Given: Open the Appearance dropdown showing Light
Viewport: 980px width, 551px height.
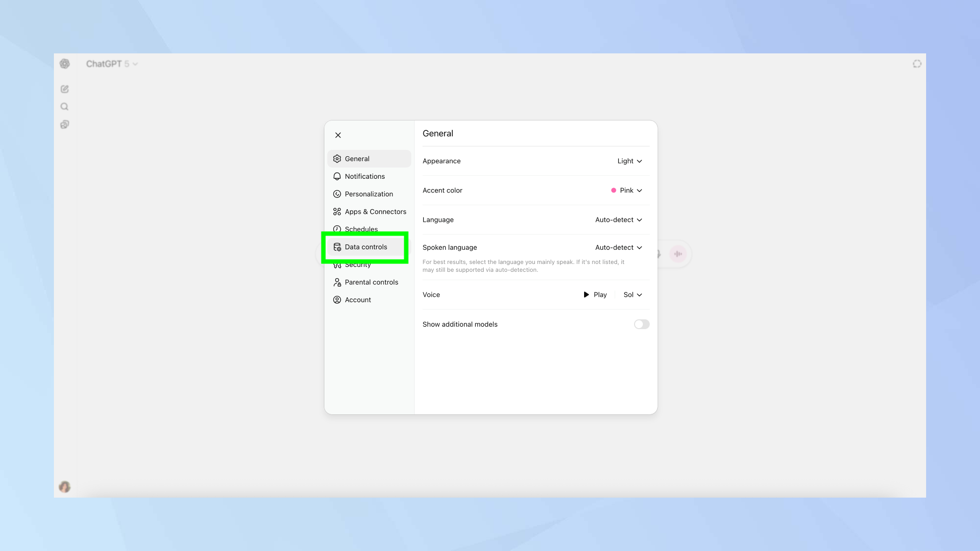Looking at the screenshot, I should click(x=630, y=161).
